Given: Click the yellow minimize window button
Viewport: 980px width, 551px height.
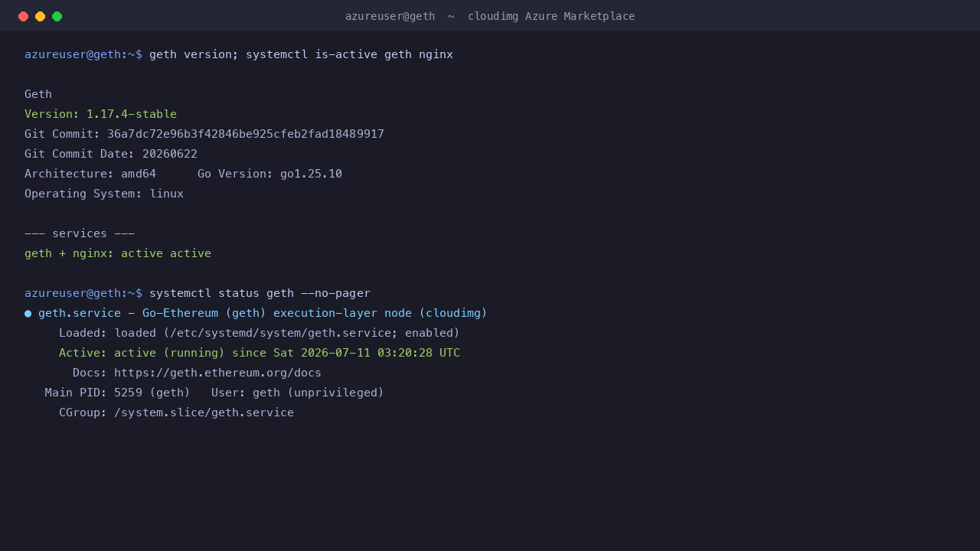Looking at the screenshot, I should coord(41,16).
